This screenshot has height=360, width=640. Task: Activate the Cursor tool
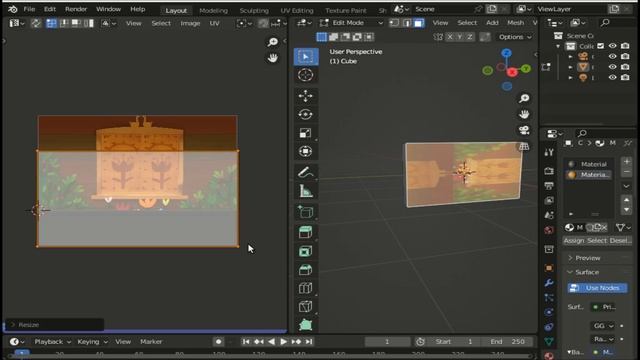[306, 75]
